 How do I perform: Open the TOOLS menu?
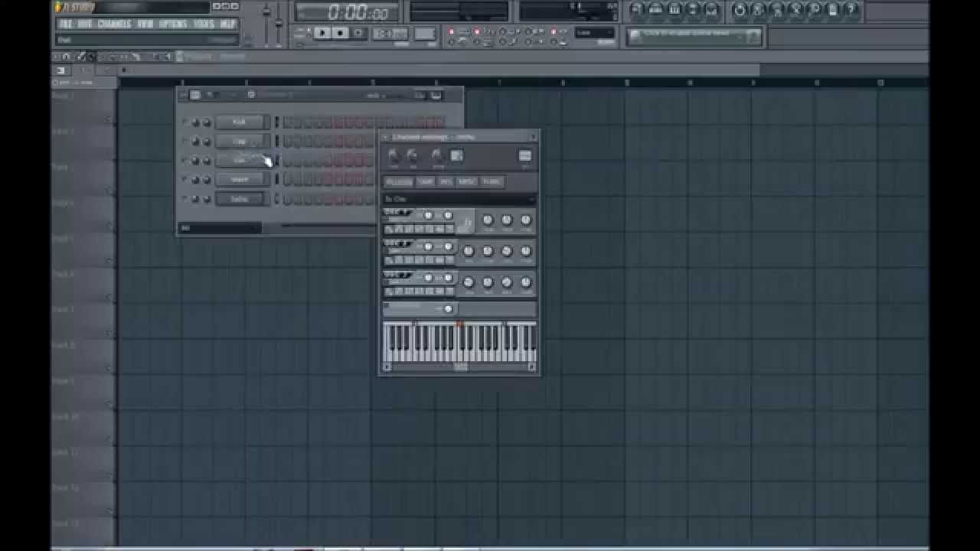point(204,24)
